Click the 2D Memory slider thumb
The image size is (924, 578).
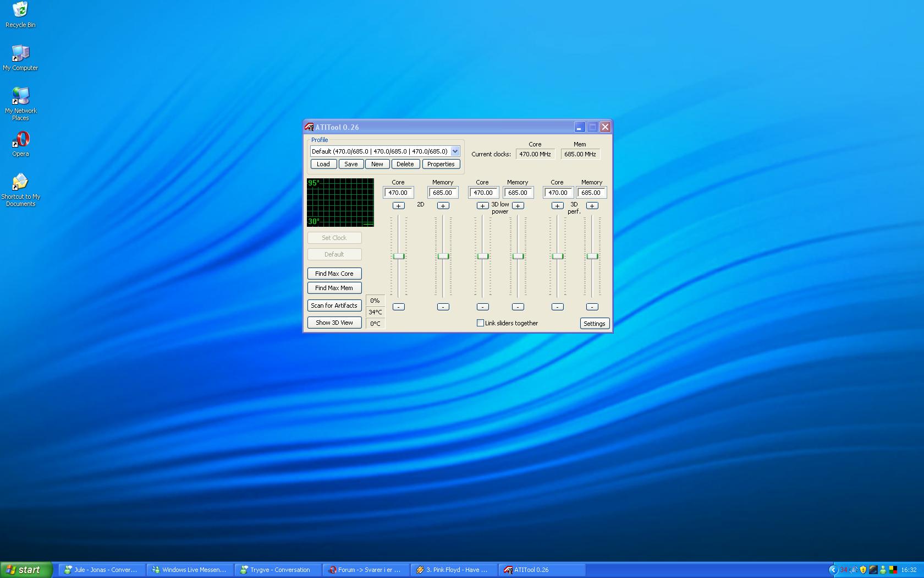click(443, 256)
